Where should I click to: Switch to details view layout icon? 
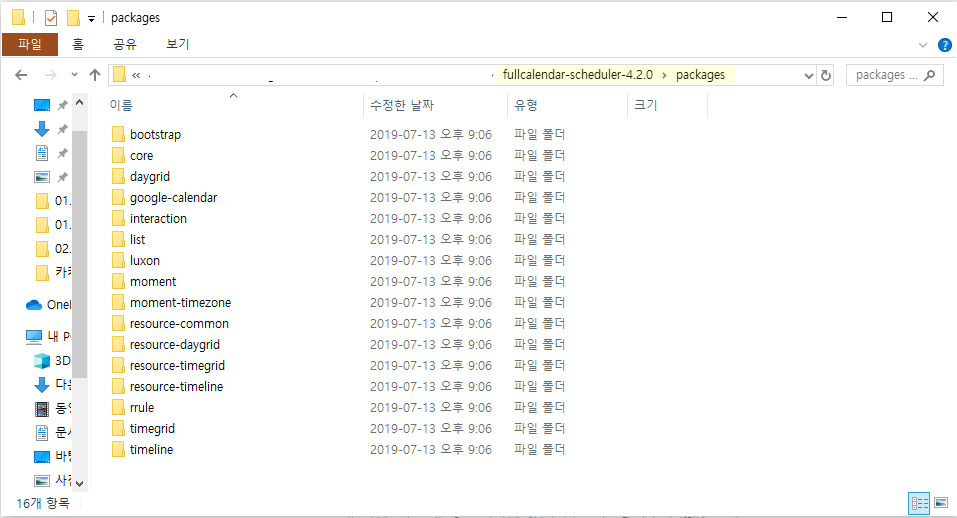coord(919,503)
